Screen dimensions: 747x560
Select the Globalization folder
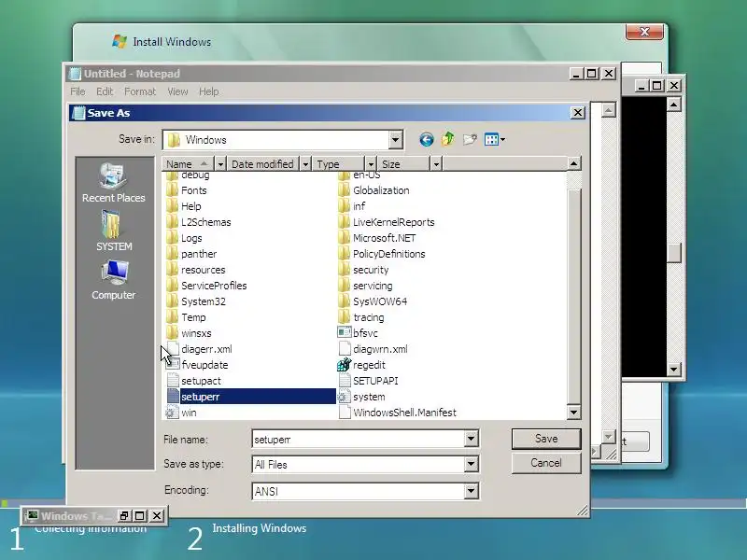coord(374,190)
